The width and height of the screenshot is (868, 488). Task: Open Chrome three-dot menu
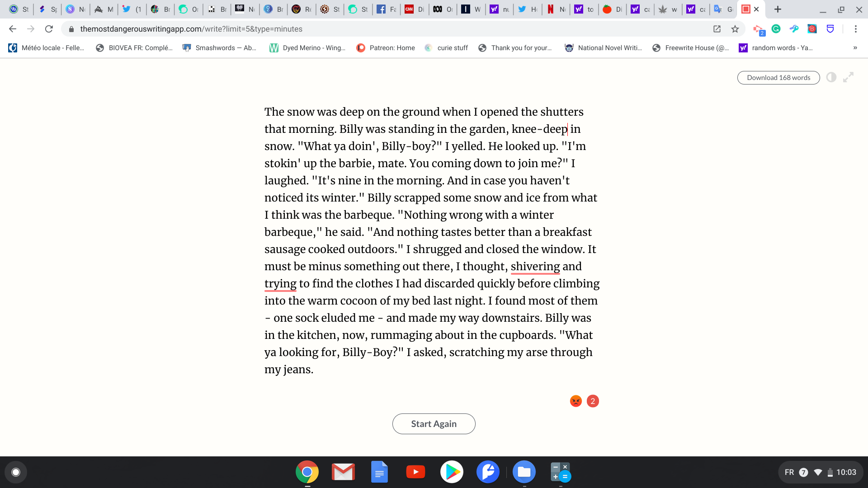855,29
